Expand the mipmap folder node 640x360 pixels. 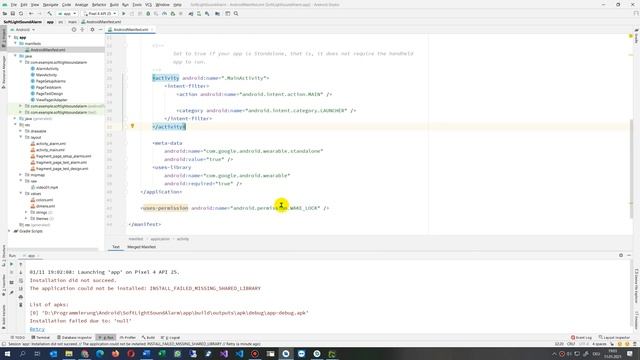[21, 175]
